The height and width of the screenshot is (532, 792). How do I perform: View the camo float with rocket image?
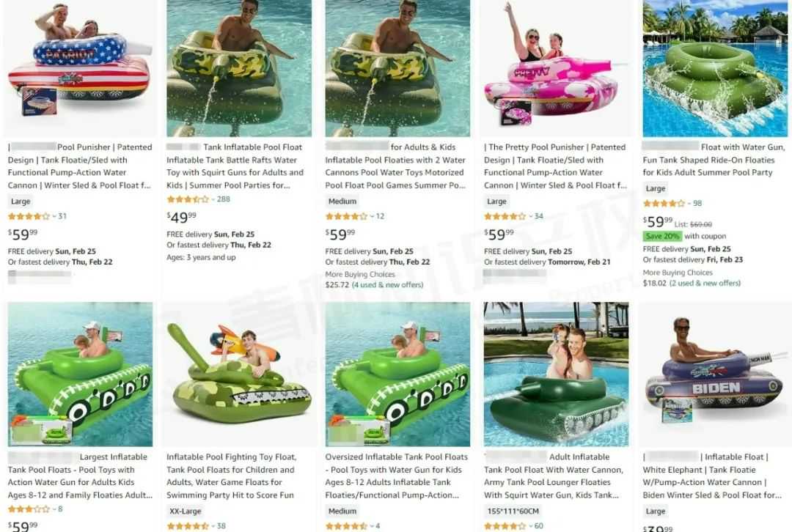(x=239, y=374)
